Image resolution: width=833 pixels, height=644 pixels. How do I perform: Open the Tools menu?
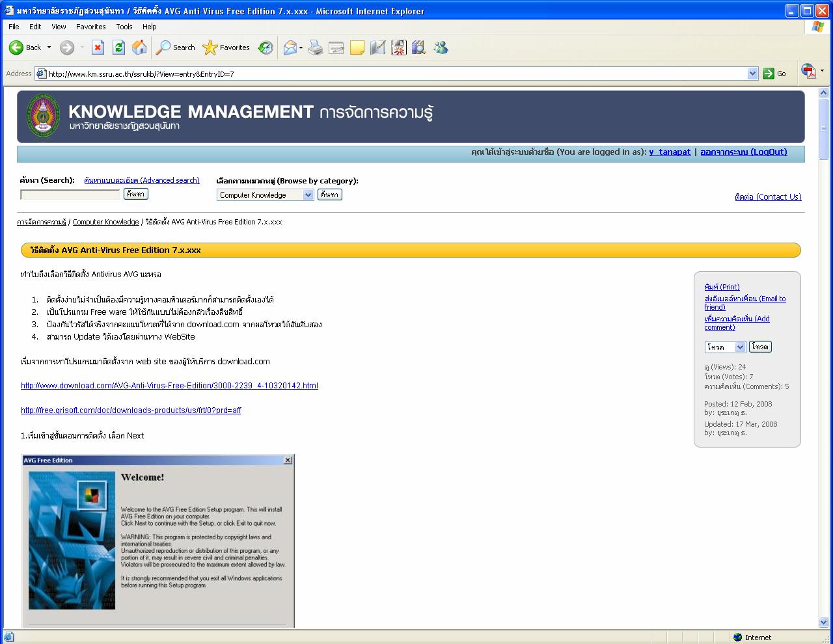click(x=124, y=27)
